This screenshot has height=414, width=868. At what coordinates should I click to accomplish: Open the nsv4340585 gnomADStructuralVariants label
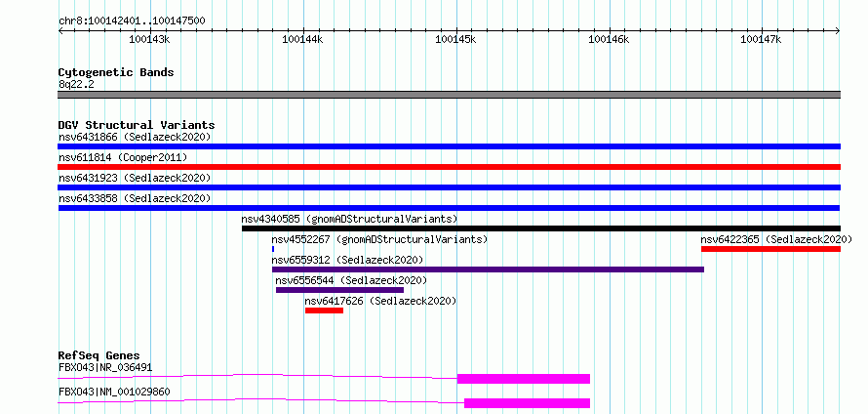(349, 219)
